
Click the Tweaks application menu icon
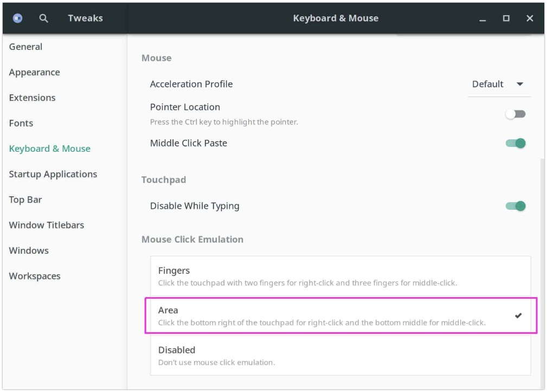(17, 18)
